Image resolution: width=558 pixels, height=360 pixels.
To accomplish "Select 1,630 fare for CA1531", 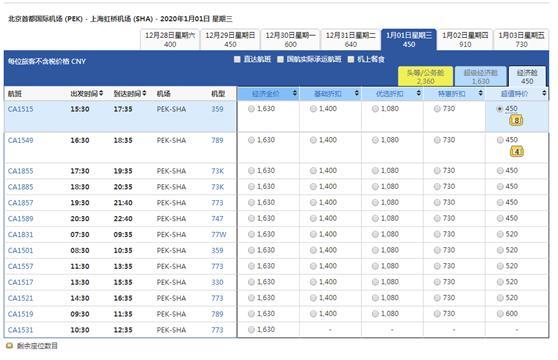I will click(x=251, y=330).
